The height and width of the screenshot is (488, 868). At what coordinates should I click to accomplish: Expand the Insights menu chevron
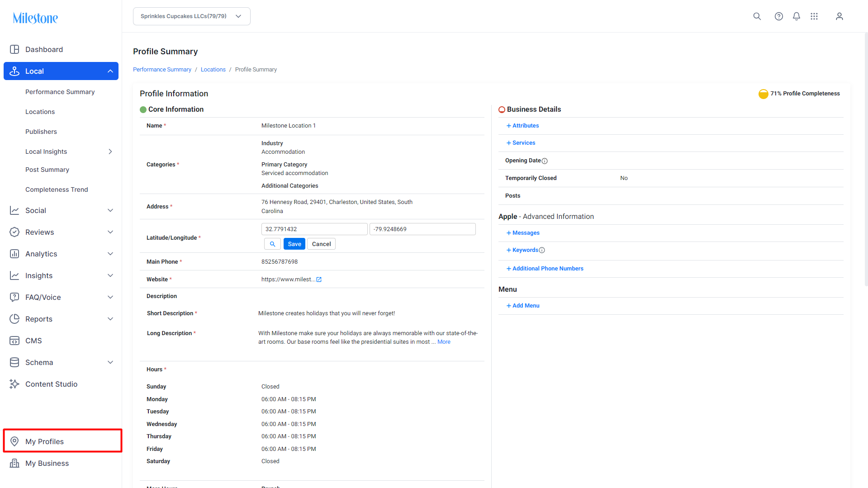pyautogui.click(x=110, y=275)
